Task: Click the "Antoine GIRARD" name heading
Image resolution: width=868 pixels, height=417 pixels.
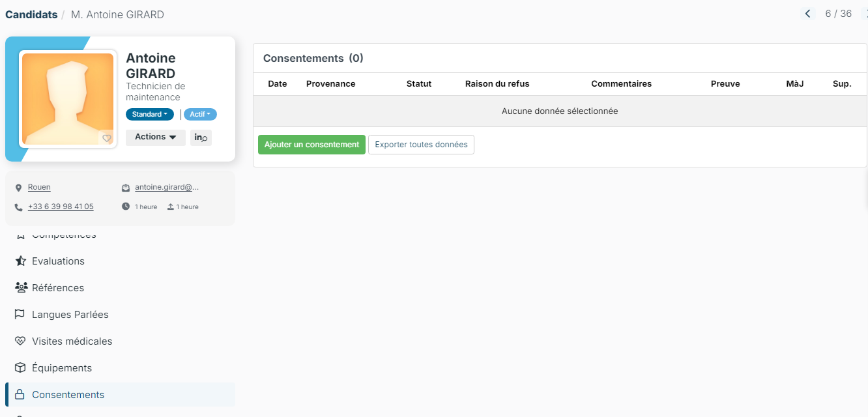Action: pyautogui.click(x=151, y=66)
